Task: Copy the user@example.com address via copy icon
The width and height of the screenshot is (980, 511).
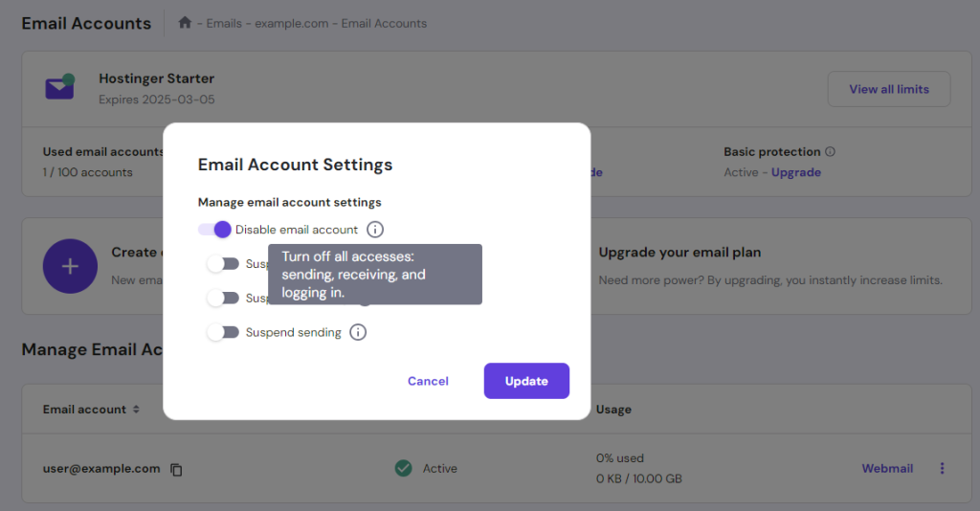Action: click(176, 469)
